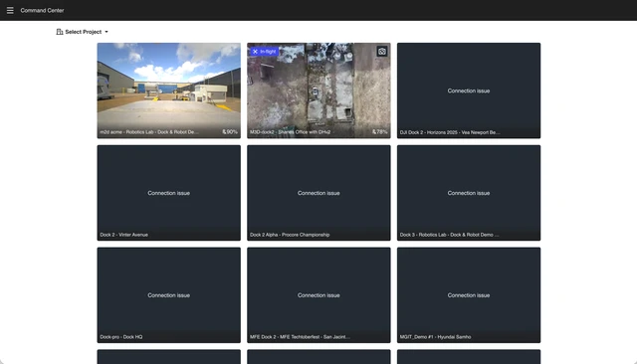Select the DJI Dock 2 Horizons 2025 tile
The width and height of the screenshot is (637, 364).
469,91
